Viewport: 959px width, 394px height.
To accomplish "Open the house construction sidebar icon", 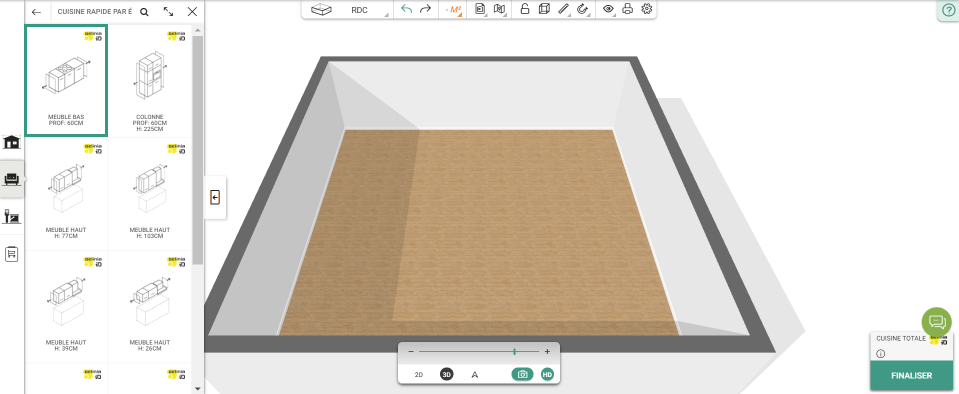I will (12, 142).
